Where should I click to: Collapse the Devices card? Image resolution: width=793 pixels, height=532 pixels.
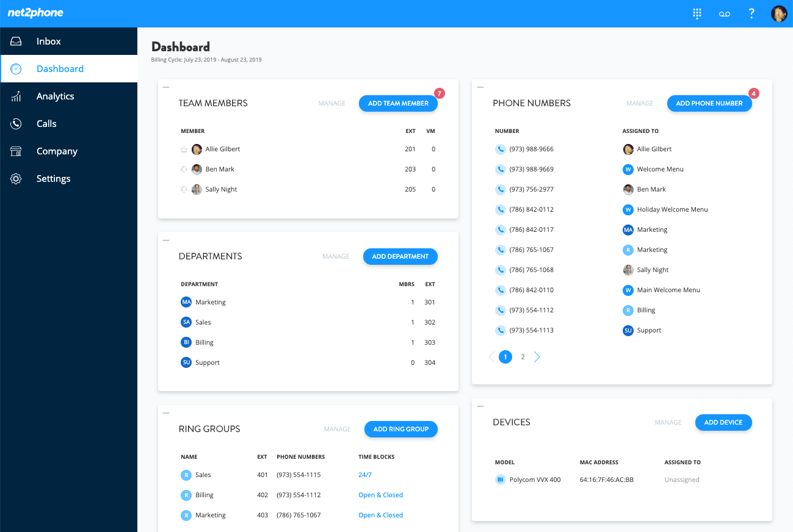[480, 406]
